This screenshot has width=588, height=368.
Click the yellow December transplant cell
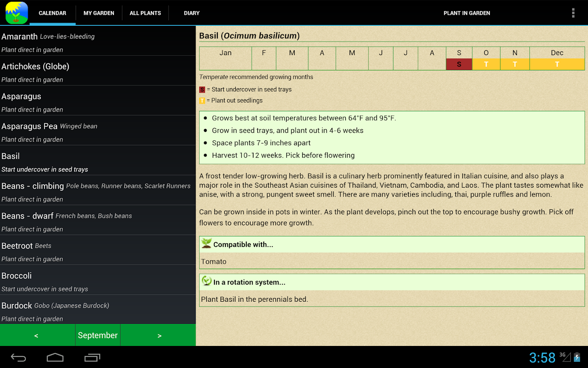(x=557, y=64)
